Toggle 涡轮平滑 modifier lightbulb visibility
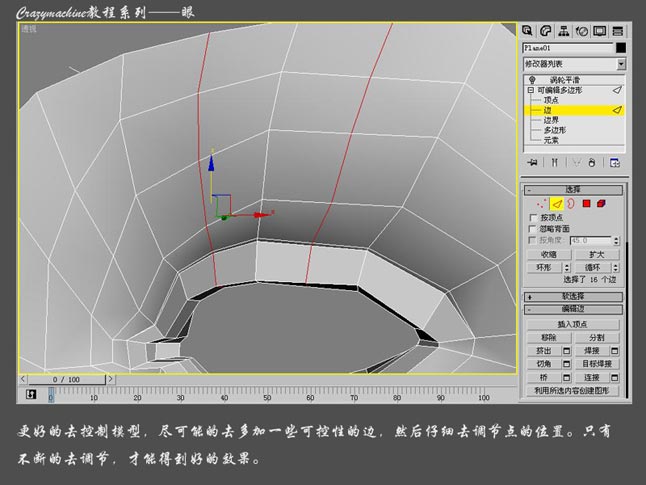 [531, 80]
